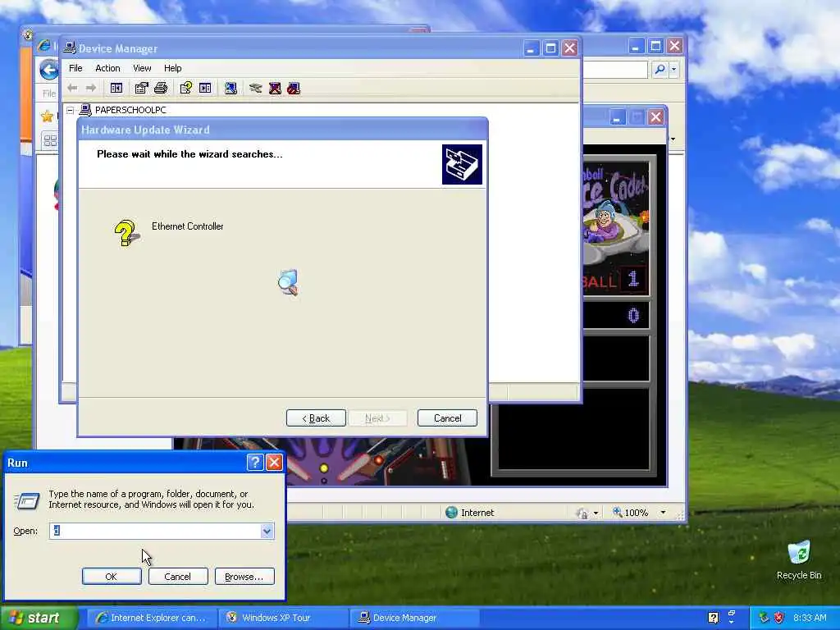This screenshot has width=840, height=630.
Task: Switch to Windows XP Tour taskbar button
Action: point(283,618)
